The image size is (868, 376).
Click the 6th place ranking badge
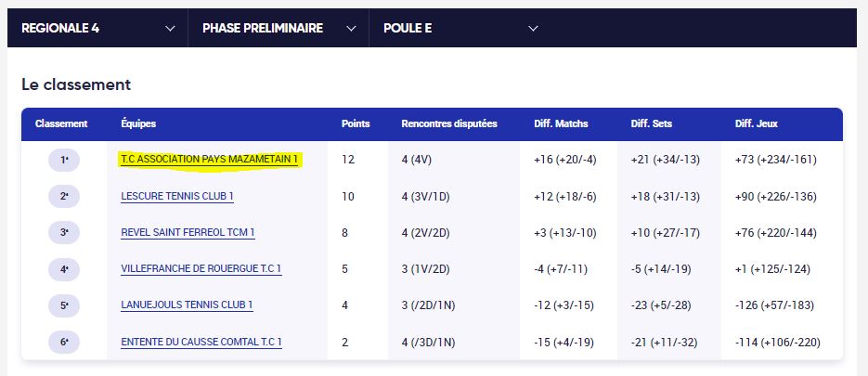[64, 343]
